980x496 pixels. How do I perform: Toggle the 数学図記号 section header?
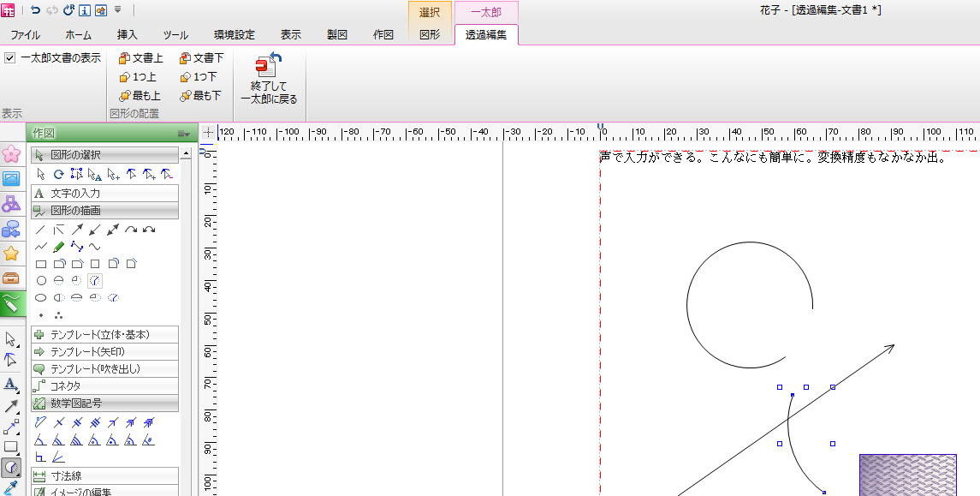(x=104, y=403)
